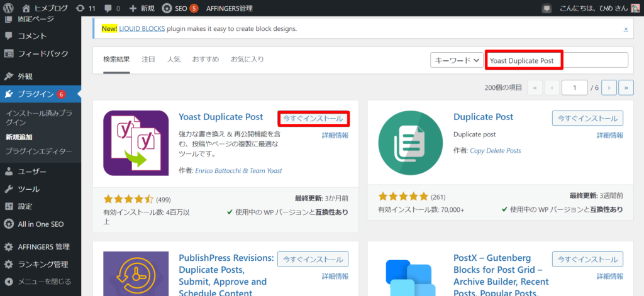Open 詳細情報 for Duplicate Post

tap(610, 136)
